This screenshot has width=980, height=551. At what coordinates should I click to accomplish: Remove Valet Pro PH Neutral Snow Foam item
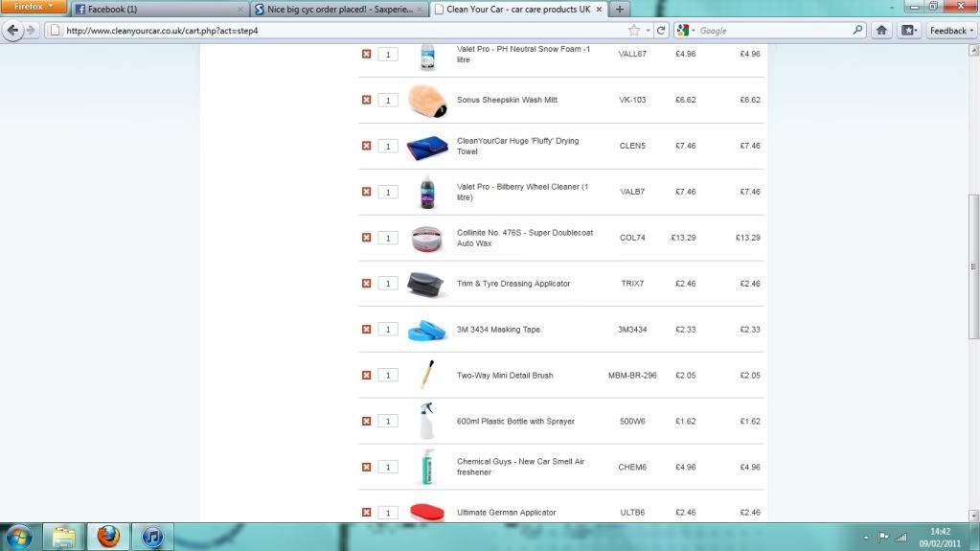point(366,55)
